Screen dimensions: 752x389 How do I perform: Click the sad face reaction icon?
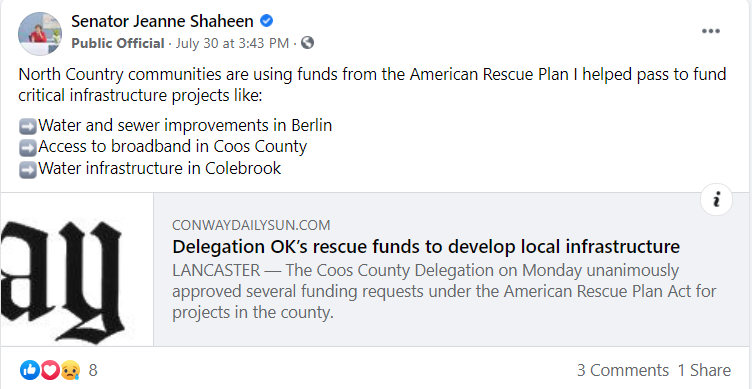tap(70, 370)
